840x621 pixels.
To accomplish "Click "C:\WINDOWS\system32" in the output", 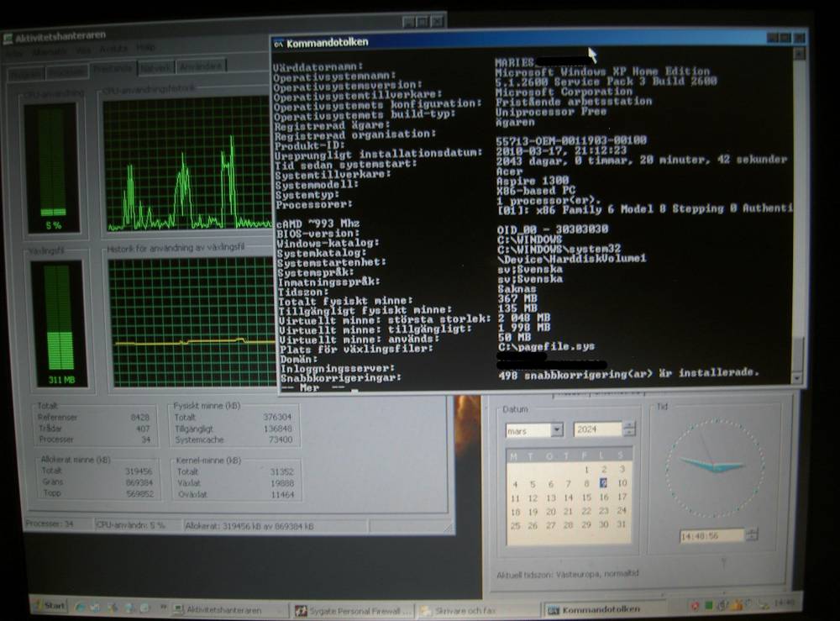I will coord(559,249).
